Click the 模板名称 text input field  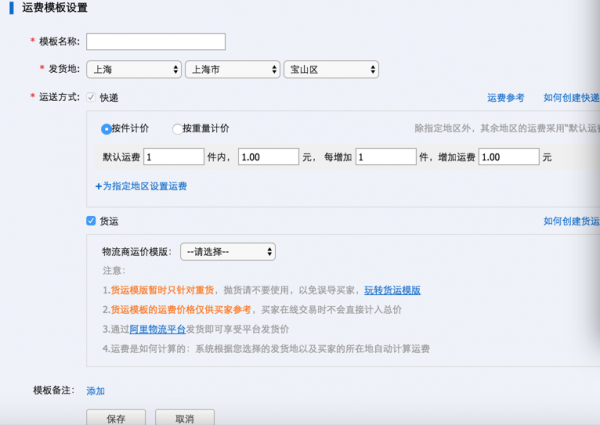coord(155,42)
